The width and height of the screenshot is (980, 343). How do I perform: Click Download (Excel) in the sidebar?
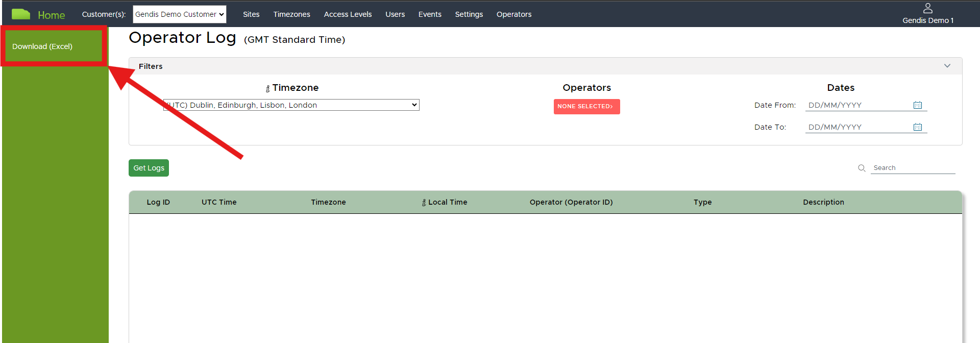(42, 46)
